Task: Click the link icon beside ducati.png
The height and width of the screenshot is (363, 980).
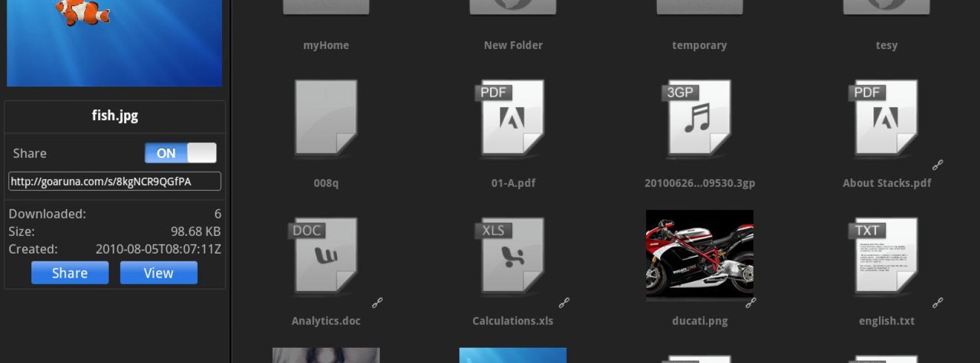Action: point(751,302)
